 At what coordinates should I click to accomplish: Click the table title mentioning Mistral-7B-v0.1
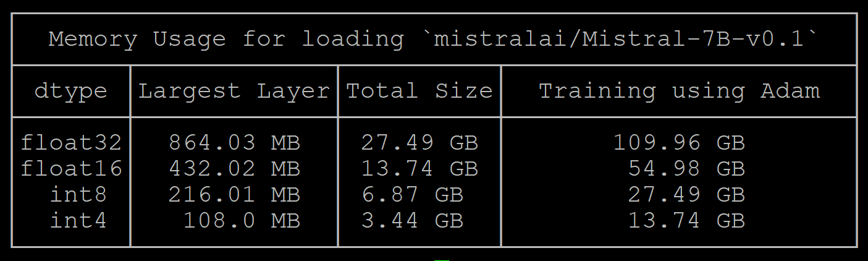point(434,39)
